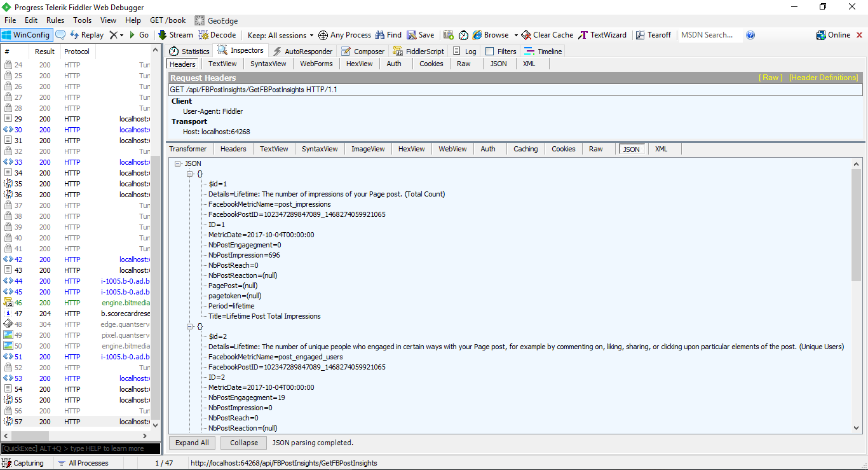Switch to the Timeline tab
This screenshot has width=868, height=470.
[543, 51]
